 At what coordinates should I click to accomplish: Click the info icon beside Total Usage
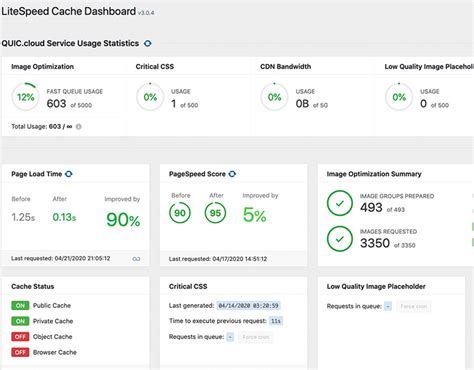coord(79,127)
